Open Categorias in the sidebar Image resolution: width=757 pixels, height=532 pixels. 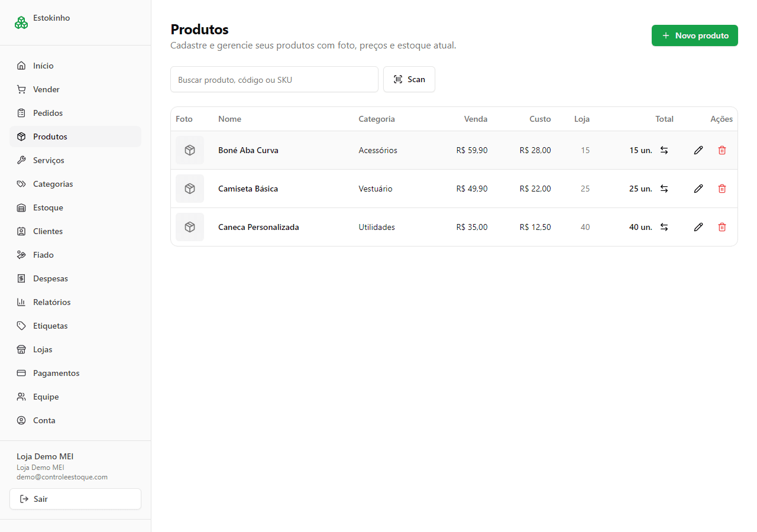tap(75, 184)
